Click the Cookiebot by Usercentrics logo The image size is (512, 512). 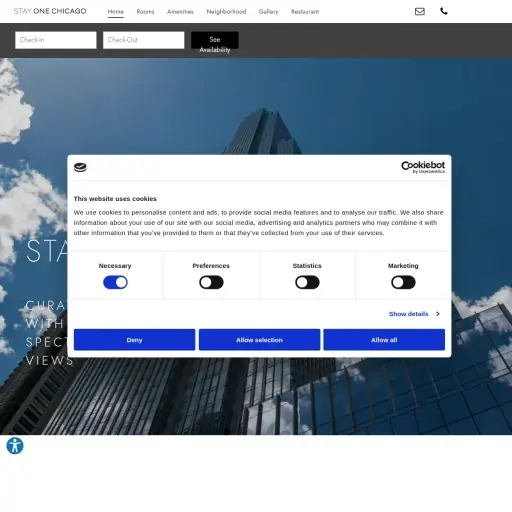pos(423,167)
